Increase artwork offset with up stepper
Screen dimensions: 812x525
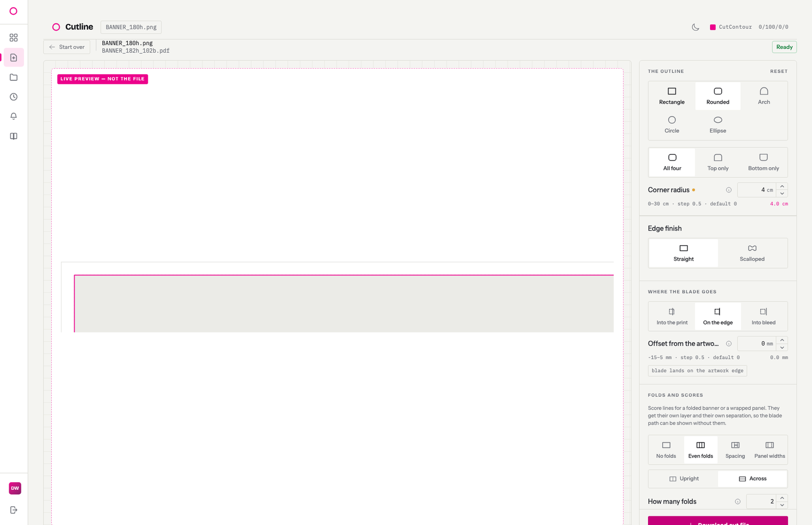click(x=782, y=340)
